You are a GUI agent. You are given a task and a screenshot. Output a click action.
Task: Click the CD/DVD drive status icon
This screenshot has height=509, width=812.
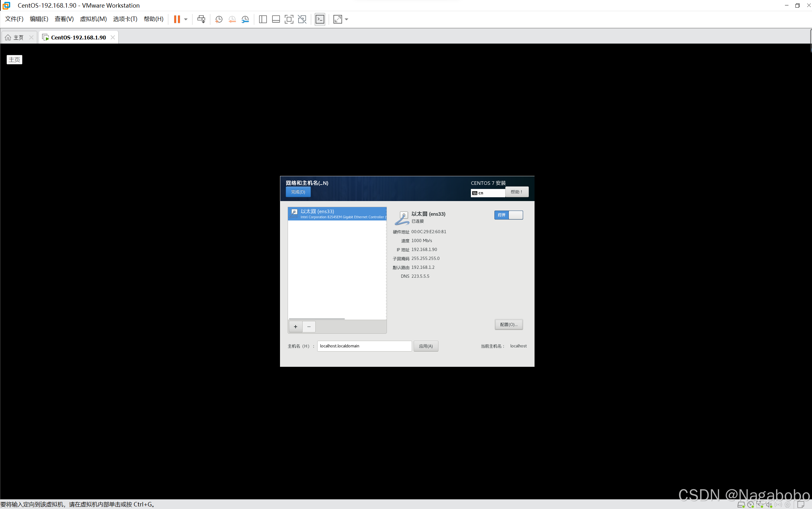pyautogui.click(x=750, y=504)
